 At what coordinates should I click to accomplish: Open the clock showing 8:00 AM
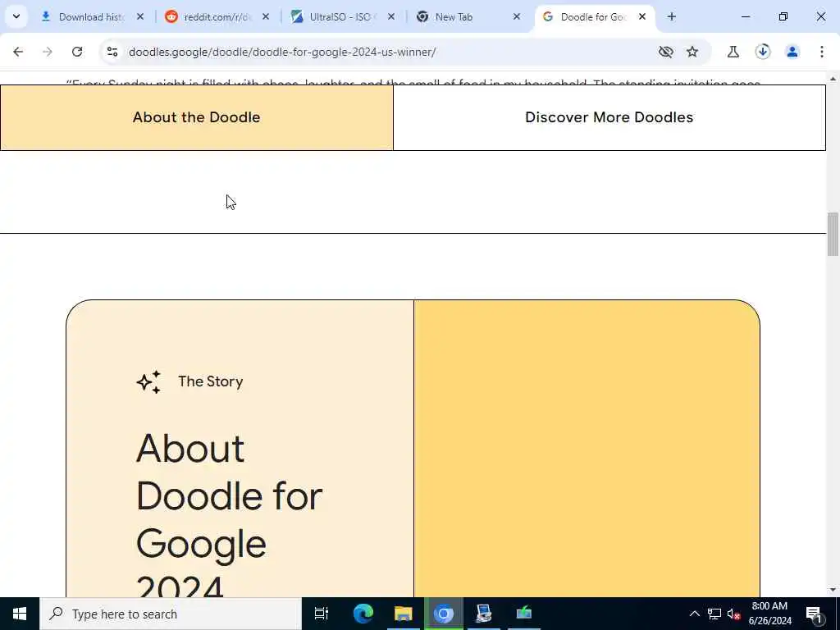769,614
